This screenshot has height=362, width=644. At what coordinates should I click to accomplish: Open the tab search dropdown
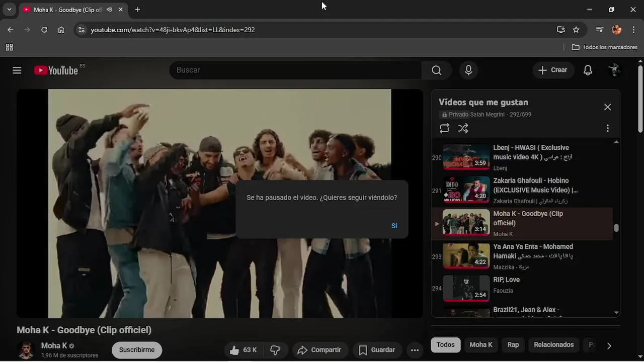click(9, 10)
